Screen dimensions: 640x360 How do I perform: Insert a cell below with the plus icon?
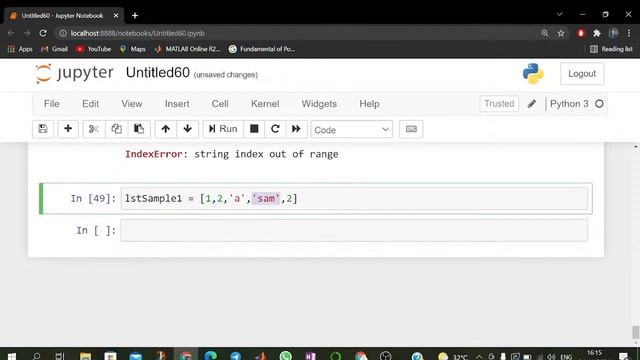68,129
